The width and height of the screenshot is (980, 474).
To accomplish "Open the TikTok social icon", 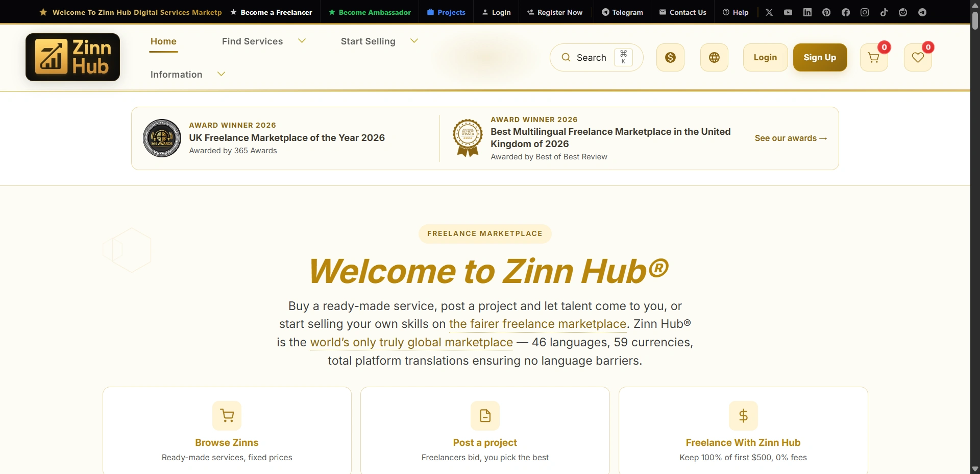I will pyautogui.click(x=884, y=12).
